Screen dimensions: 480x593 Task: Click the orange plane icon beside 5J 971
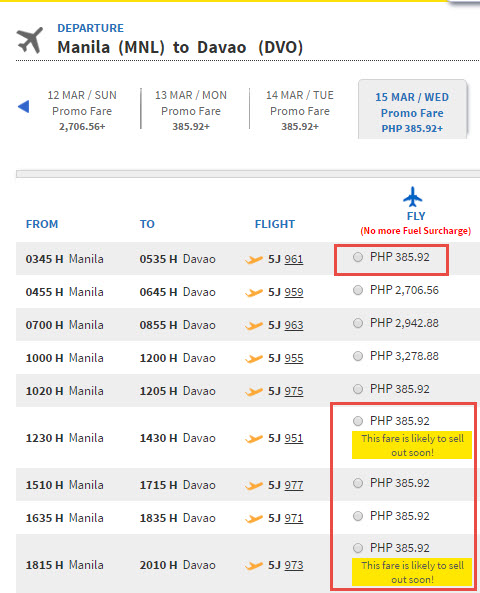pos(254,518)
